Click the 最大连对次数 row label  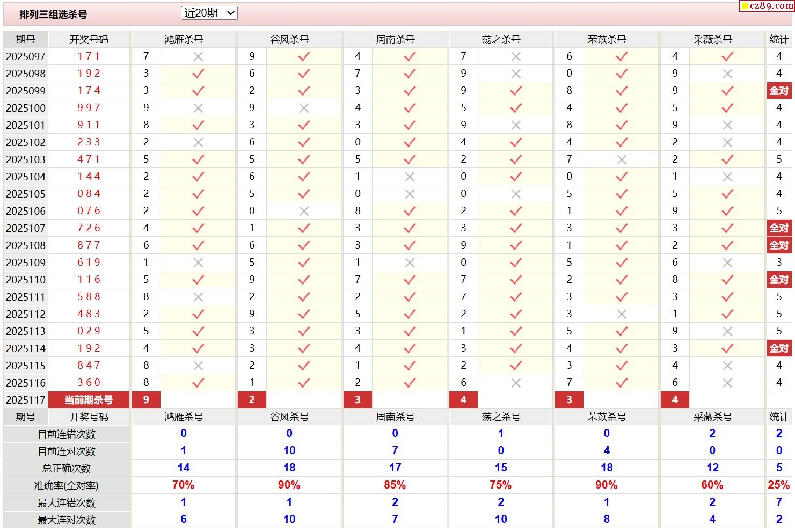[x=67, y=520]
